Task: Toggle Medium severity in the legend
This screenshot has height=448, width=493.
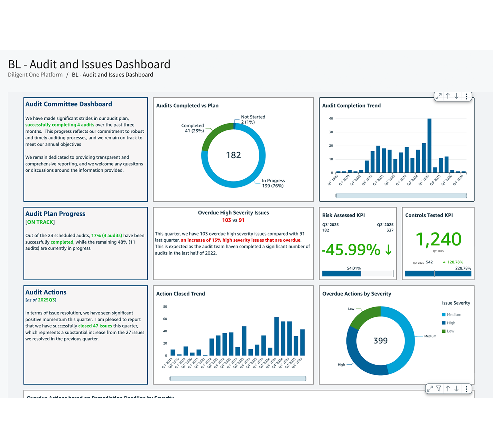Action: 454,315
